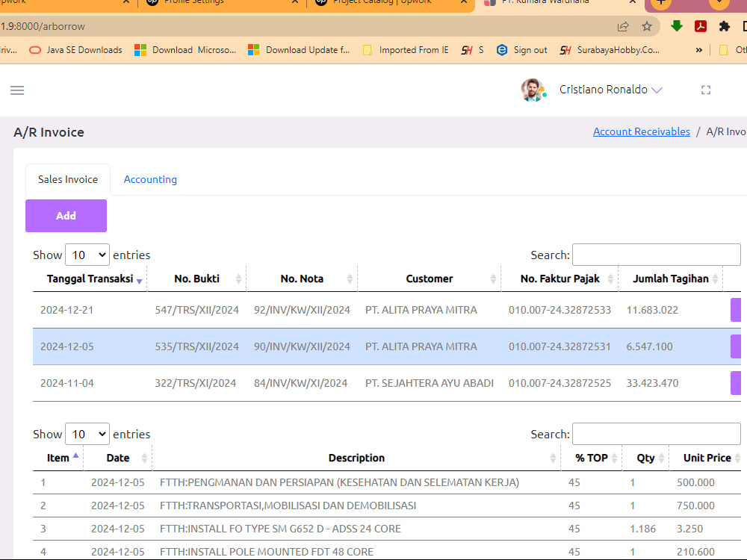
Task: Sort item table by Date column
Action: (118, 458)
